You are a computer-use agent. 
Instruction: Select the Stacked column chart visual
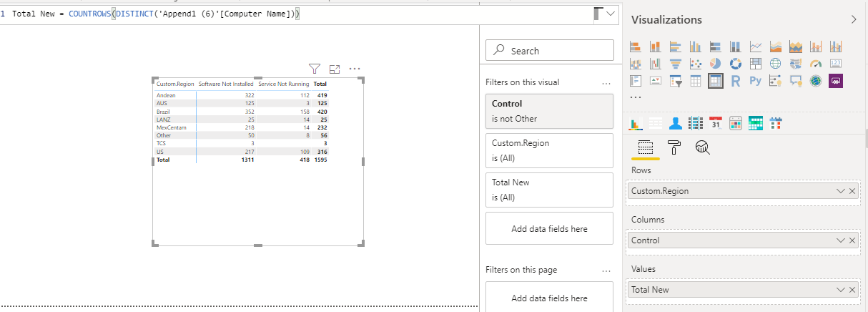(655, 47)
